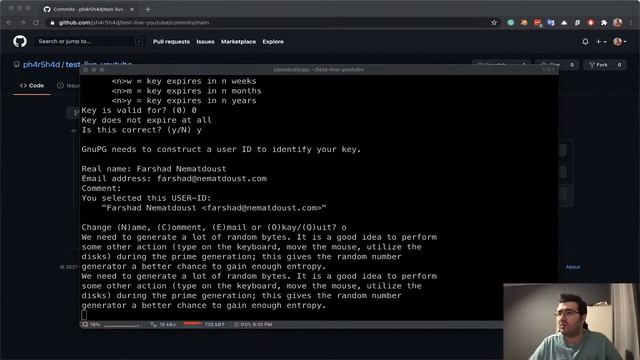Screen dimensions: 640x360
Task: Click the slanted page extension icon
Action: (x=577, y=22)
